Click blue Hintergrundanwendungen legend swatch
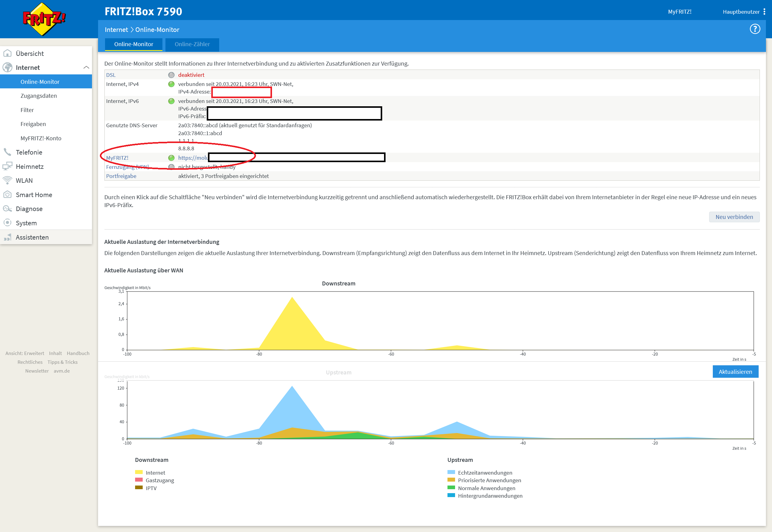The image size is (772, 532). (451, 495)
